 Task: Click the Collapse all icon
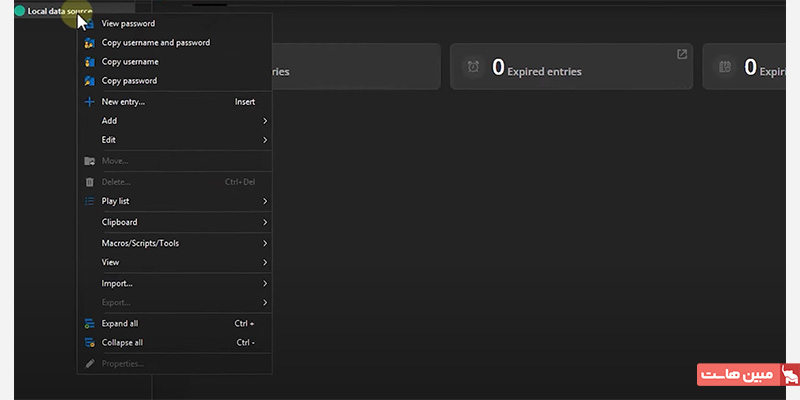[x=90, y=343]
